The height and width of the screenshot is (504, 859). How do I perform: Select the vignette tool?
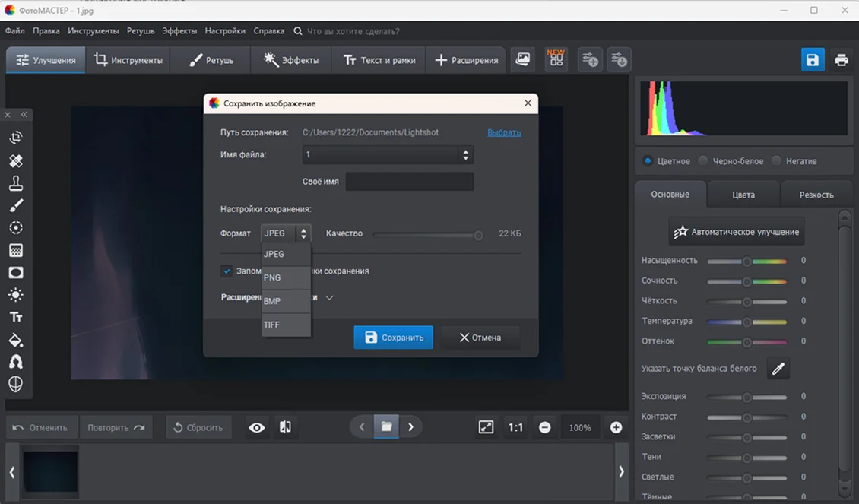click(16, 273)
